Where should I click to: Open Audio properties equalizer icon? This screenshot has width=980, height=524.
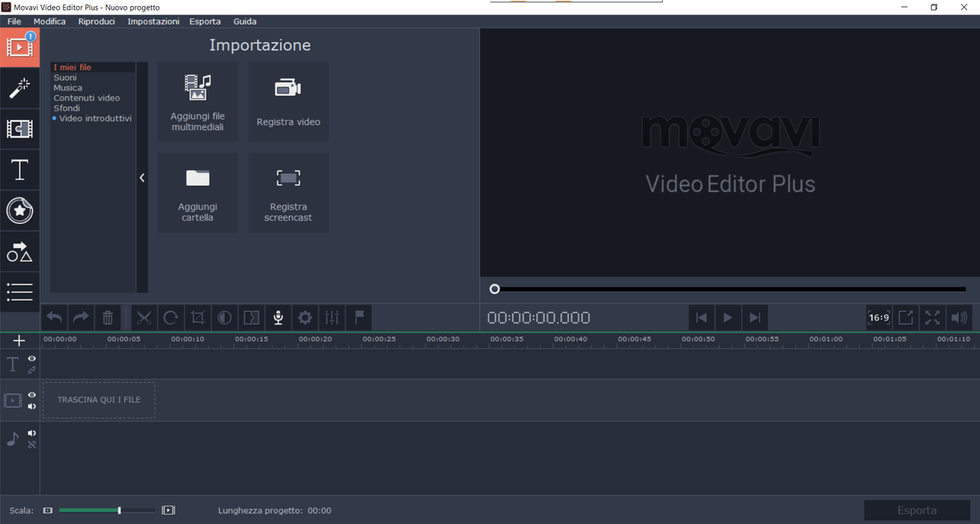click(x=332, y=317)
